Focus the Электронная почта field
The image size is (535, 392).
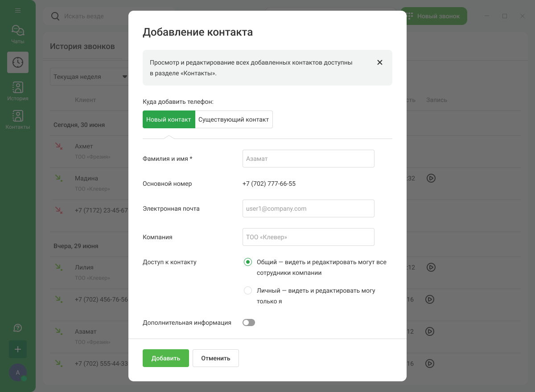pos(308,208)
